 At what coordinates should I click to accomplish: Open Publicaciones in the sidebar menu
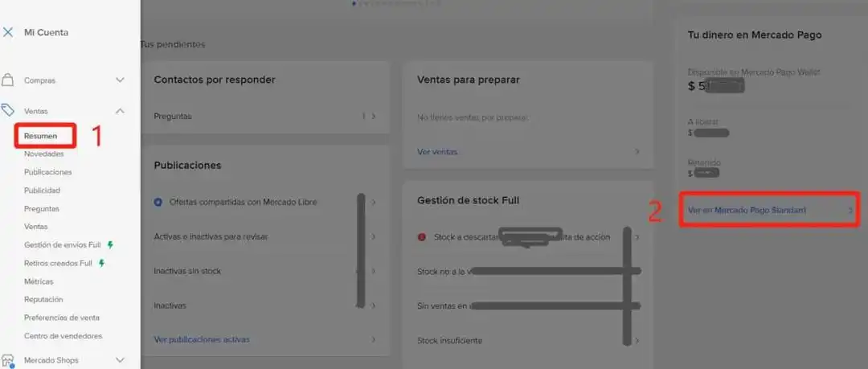(x=47, y=172)
